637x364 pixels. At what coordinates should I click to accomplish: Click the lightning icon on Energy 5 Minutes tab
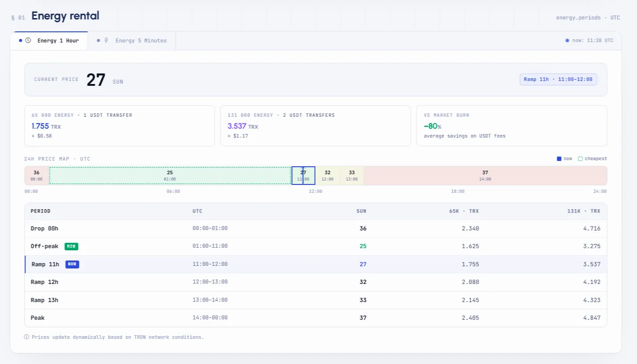coord(106,41)
